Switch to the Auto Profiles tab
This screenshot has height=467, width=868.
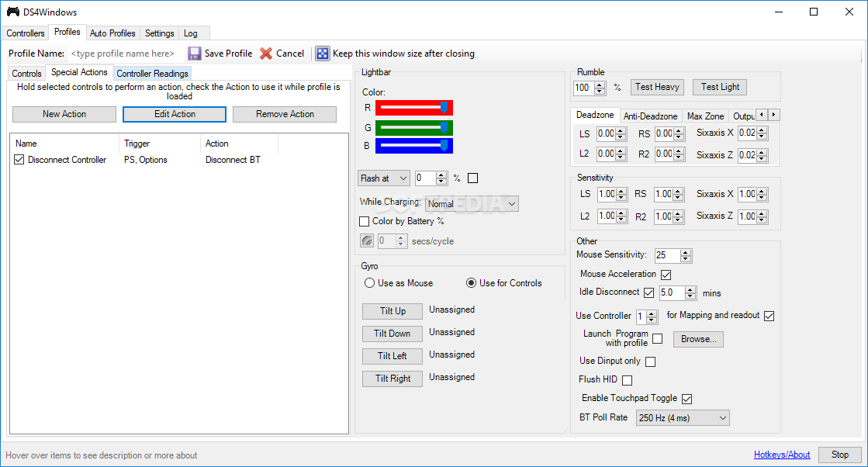112,33
